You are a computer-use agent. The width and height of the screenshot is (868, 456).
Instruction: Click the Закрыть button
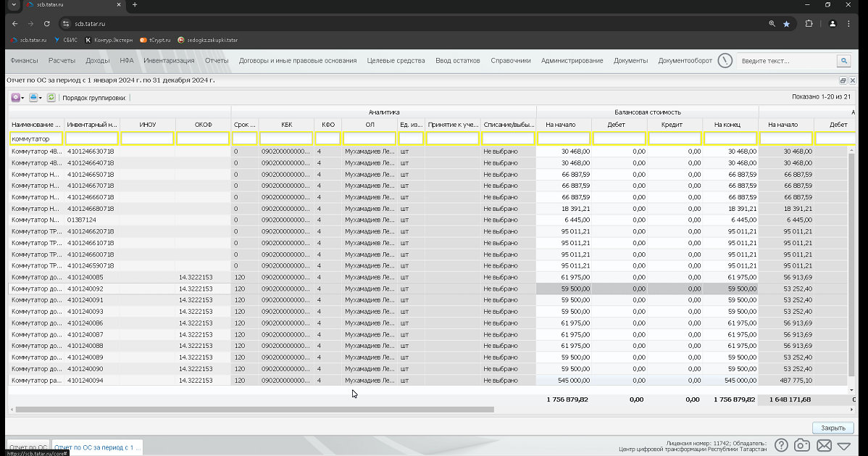pos(833,428)
